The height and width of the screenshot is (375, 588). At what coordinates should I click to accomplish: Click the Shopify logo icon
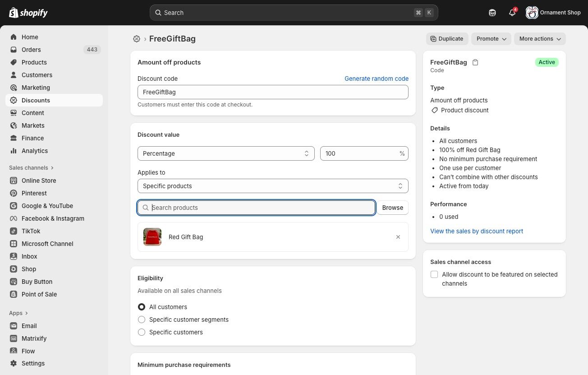(14, 13)
